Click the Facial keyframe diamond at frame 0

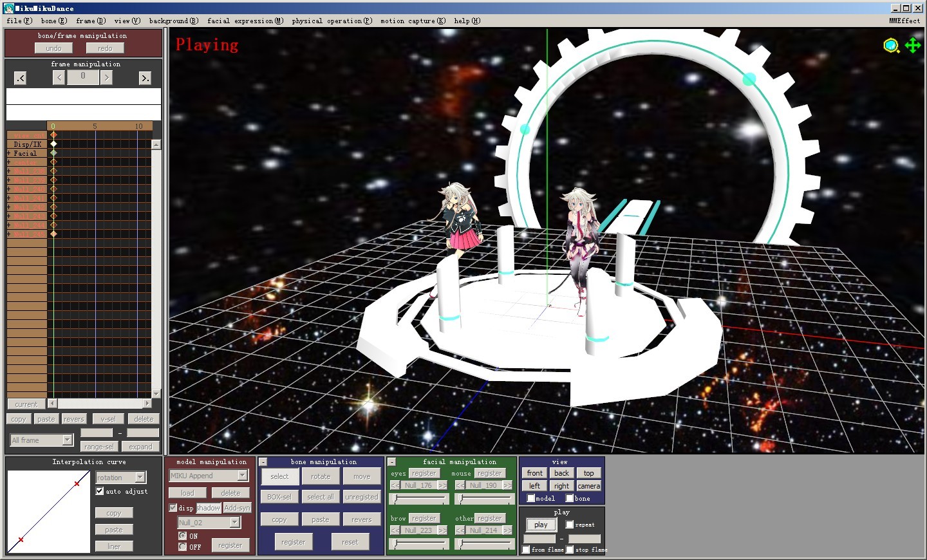tap(53, 153)
